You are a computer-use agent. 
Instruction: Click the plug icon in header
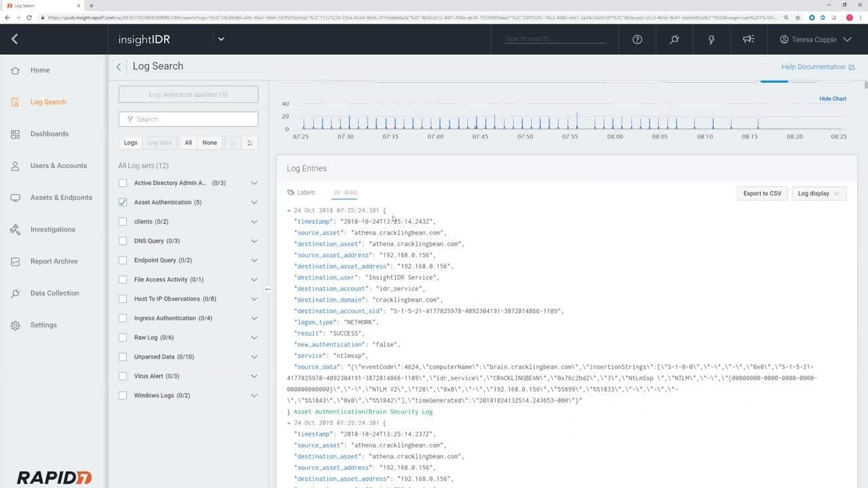[x=674, y=39]
